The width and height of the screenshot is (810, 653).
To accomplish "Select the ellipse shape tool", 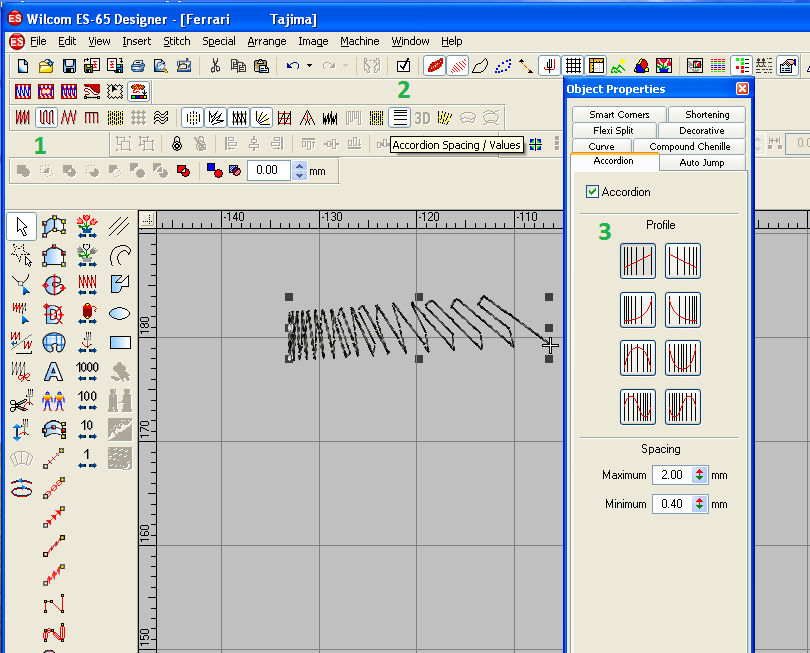I will click(120, 312).
